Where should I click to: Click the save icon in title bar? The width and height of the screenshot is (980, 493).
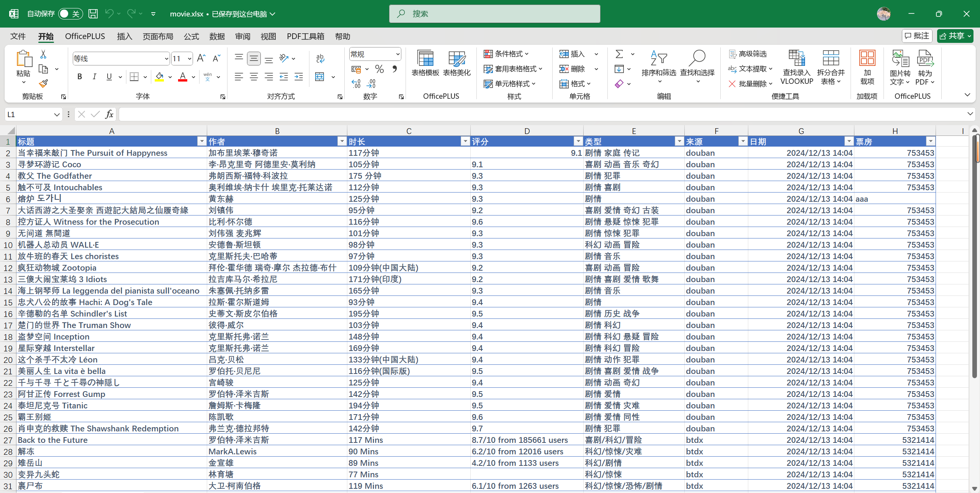[x=93, y=14]
